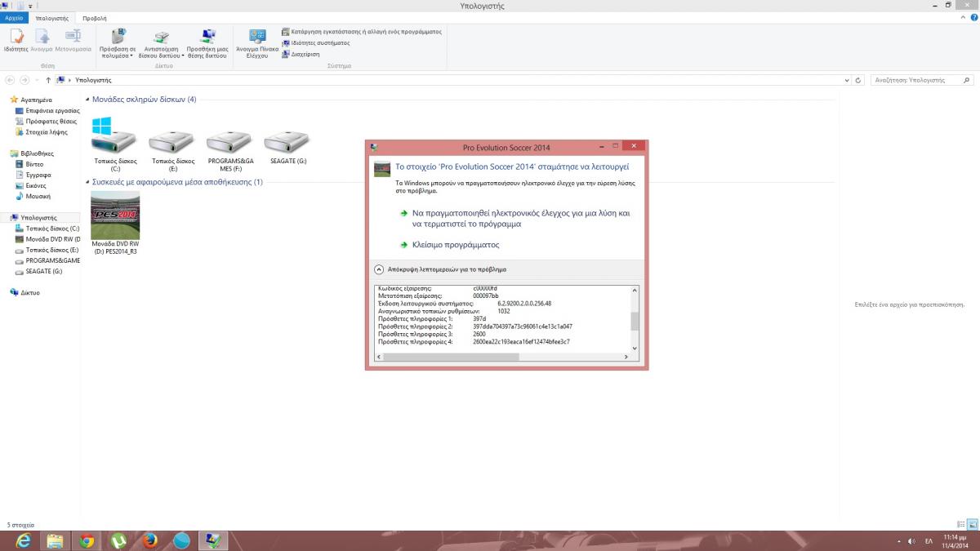Open Έγγραφα library in sidebar
This screenshot has height=551, width=980.
point(33,175)
